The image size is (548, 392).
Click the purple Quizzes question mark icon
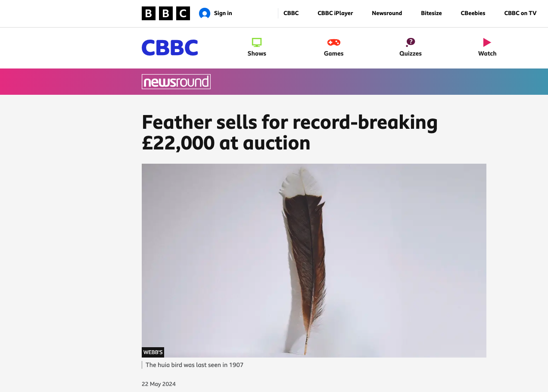411,42
